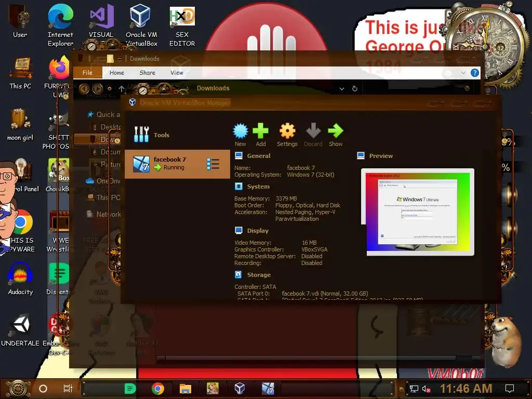The image size is (532, 399).
Task: Open the HxD SEX EDITOR desktop icon
Action: [x=182, y=26]
